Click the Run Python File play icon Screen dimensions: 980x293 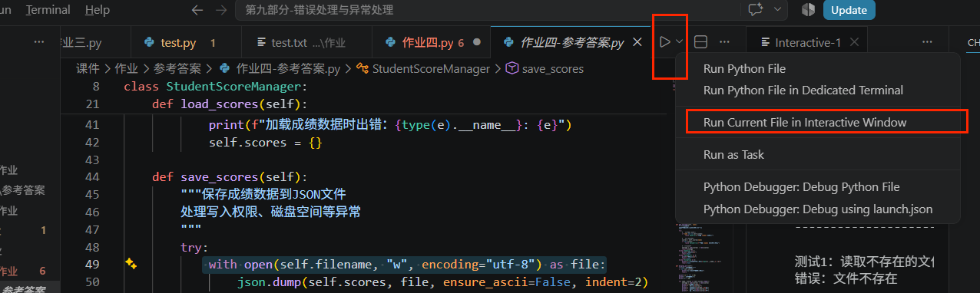(664, 42)
